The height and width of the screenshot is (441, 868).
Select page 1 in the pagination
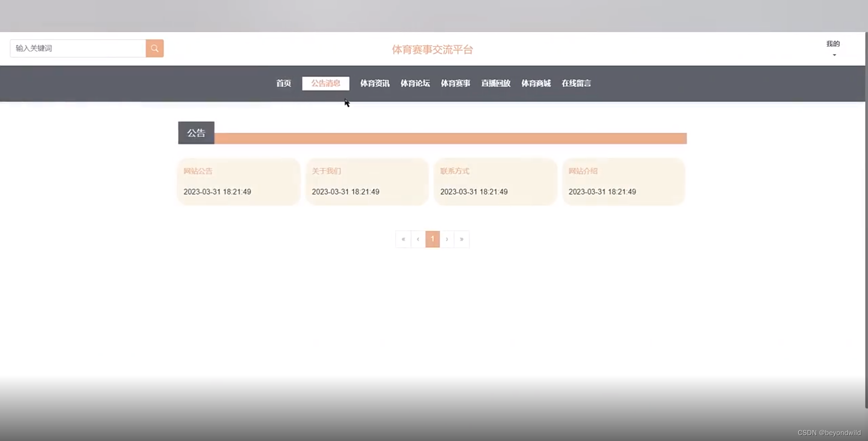pyautogui.click(x=432, y=239)
